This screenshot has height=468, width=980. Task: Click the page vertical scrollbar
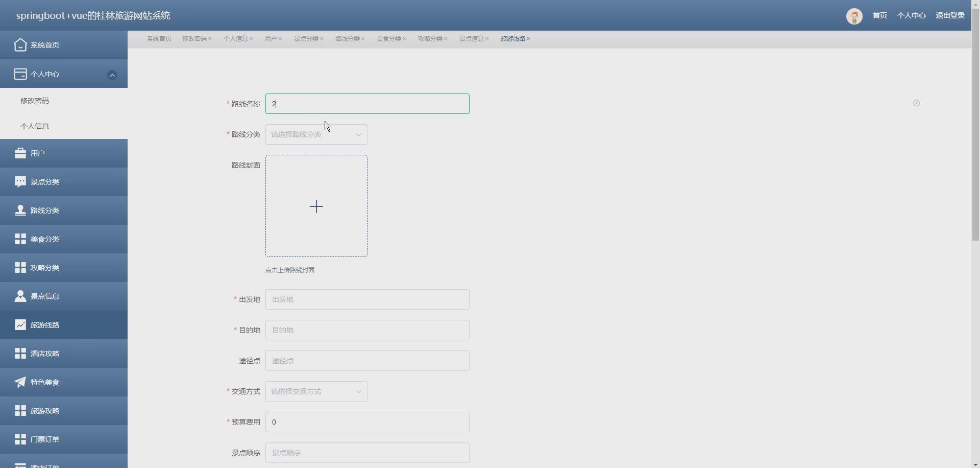[x=975, y=125]
